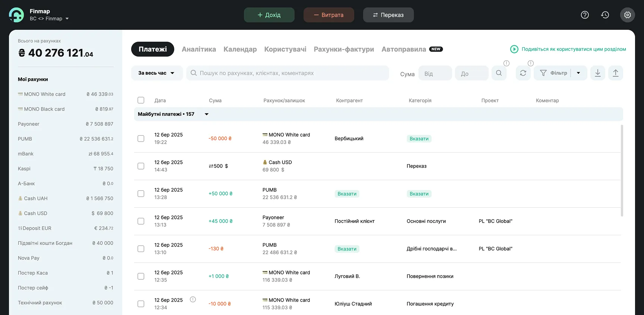The height and width of the screenshot is (315, 644).
Task: Click the Cash UAH bag icon in sidebar
Action: click(20, 198)
